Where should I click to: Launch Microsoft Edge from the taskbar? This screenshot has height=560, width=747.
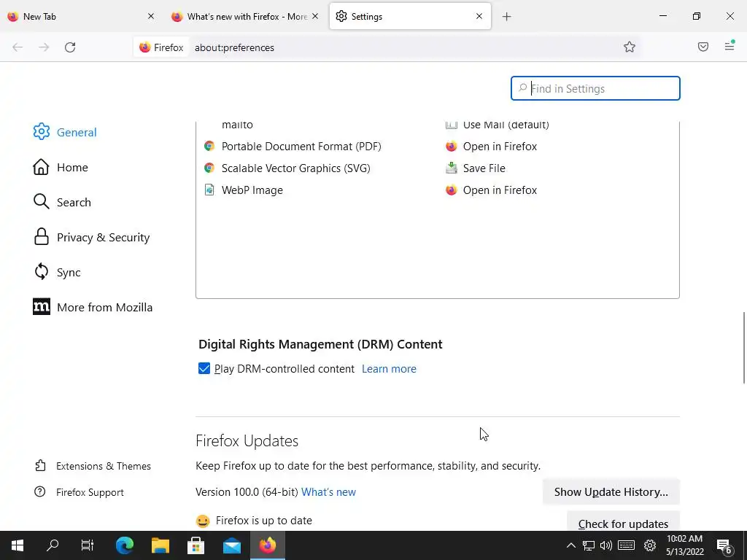pos(125,545)
